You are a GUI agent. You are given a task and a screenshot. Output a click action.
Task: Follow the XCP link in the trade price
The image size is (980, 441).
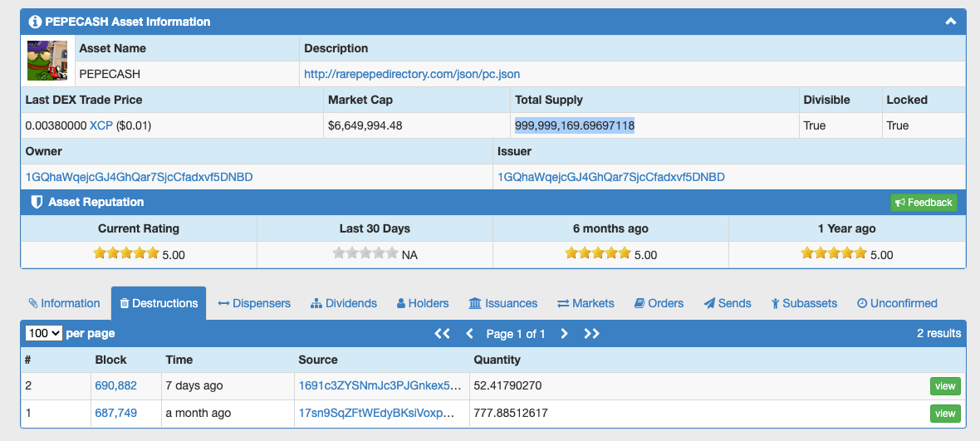[101, 125]
